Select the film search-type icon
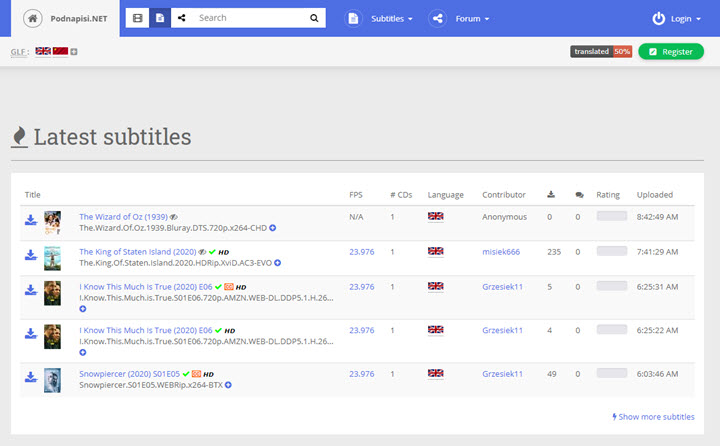The width and height of the screenshot is (720, 446). pos(138,18)
